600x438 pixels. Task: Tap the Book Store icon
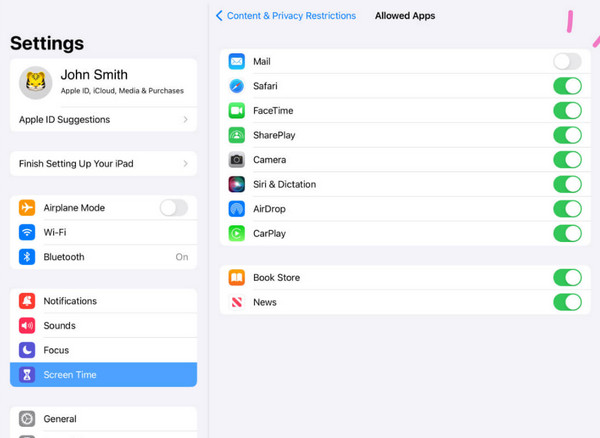[236, 277]
